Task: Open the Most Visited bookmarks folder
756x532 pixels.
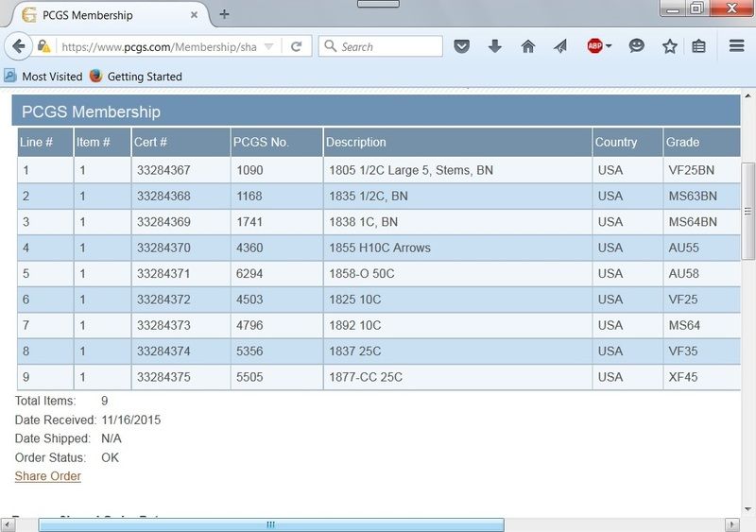Action: pos(43,77)
